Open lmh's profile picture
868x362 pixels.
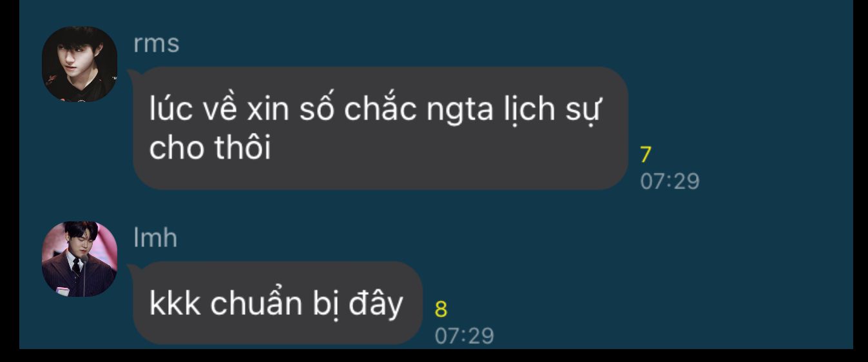point(80,259)
